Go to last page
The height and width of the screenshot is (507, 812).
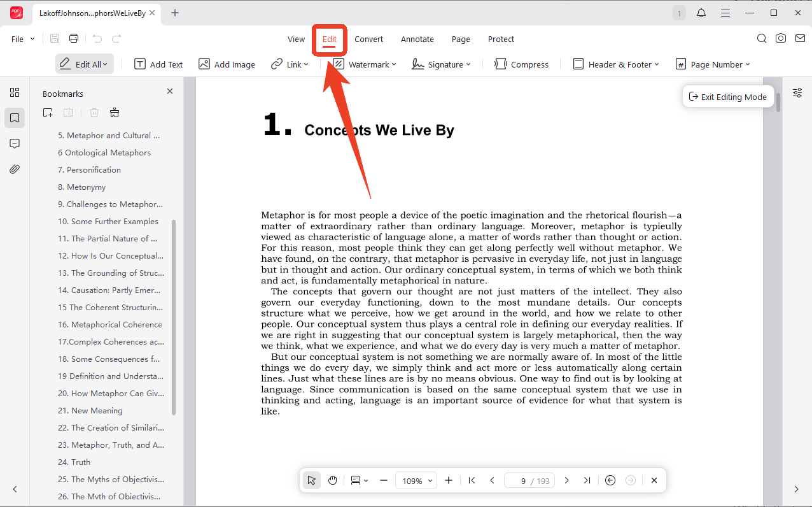point(587,480)
